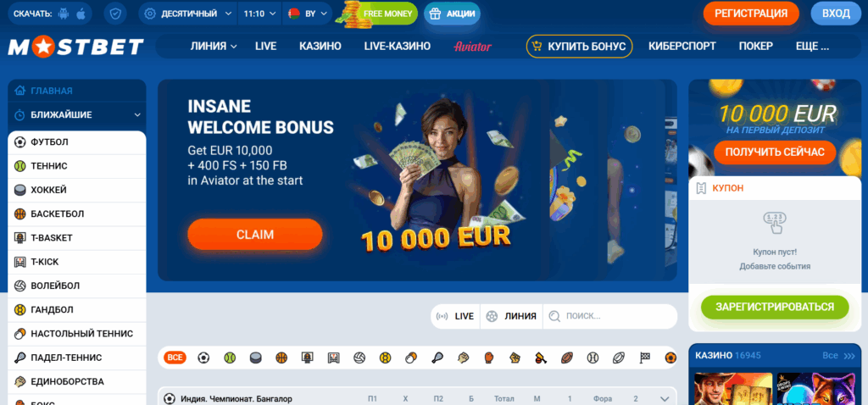Screen dimensions: 868x405
Task: Download the Android app via its icon
Action: pyautogui.click(x=64, y=14)
